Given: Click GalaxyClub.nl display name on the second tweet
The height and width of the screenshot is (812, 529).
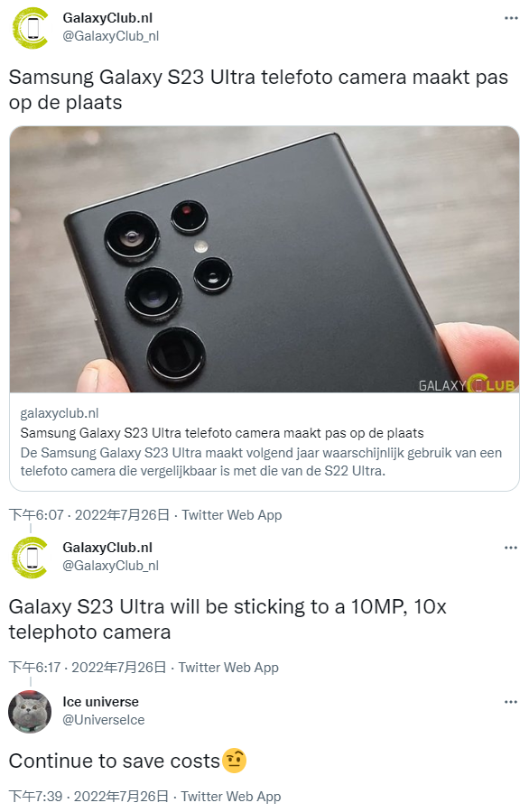Looking at the screenshot, I should coord(107,548).
